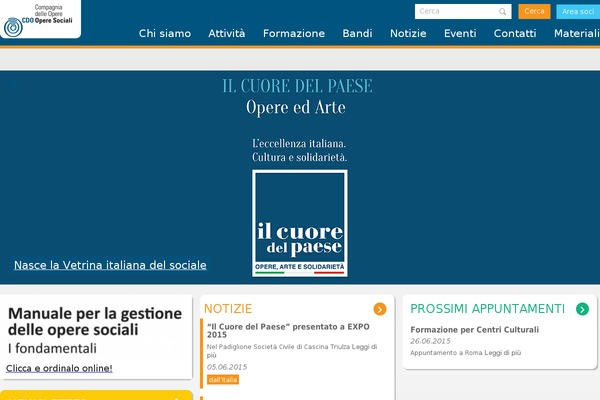Image resolution: width=600 pixels, height=400 pixels.
Task: Click the date 05.06.2015
Action: tap(227, 367)
